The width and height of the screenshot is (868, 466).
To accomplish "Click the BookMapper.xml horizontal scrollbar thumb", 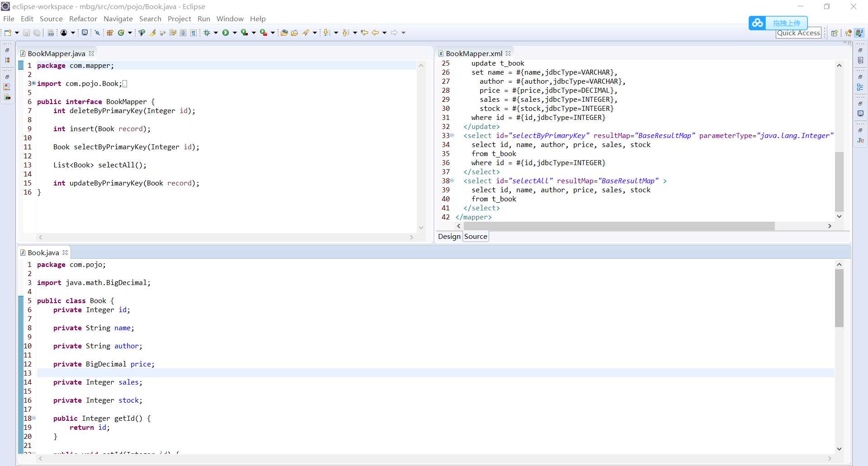I will coord(619,226).
